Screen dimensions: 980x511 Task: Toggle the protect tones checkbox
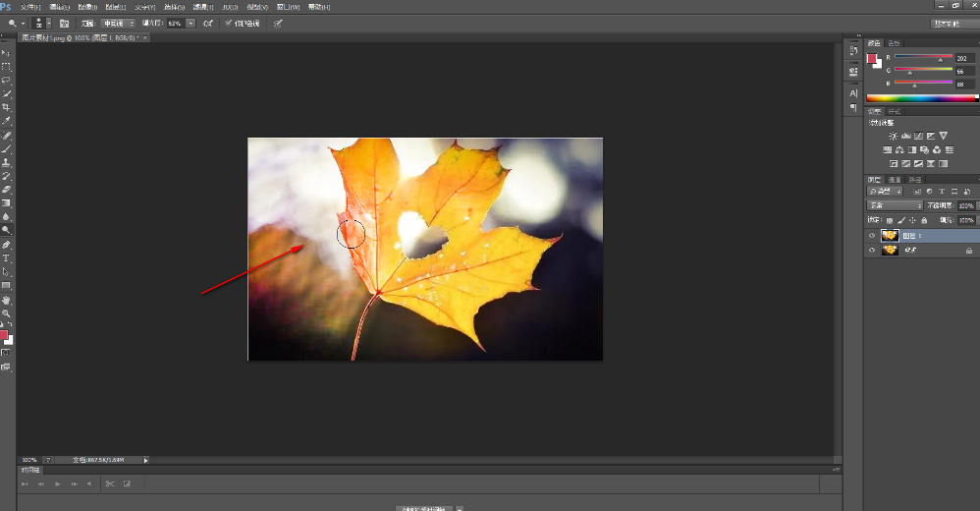(x=228, y=23)
